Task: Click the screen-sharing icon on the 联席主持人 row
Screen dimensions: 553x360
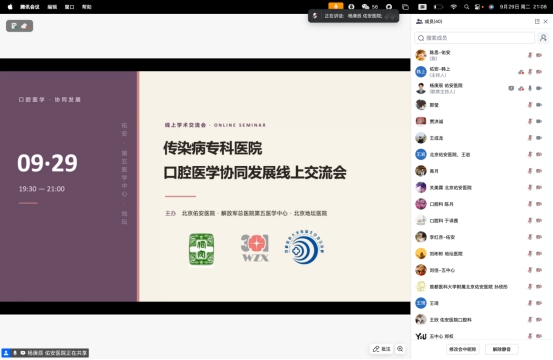Action: coord(511,88)
